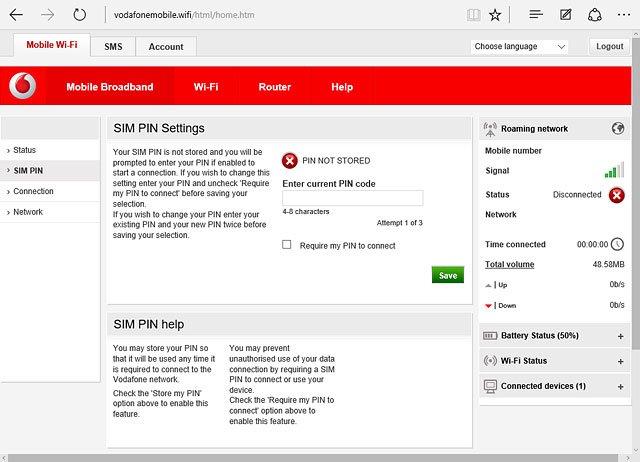Open reading view book icon
This screenshot has width=640, height=462.
click(x=473, y=15)
